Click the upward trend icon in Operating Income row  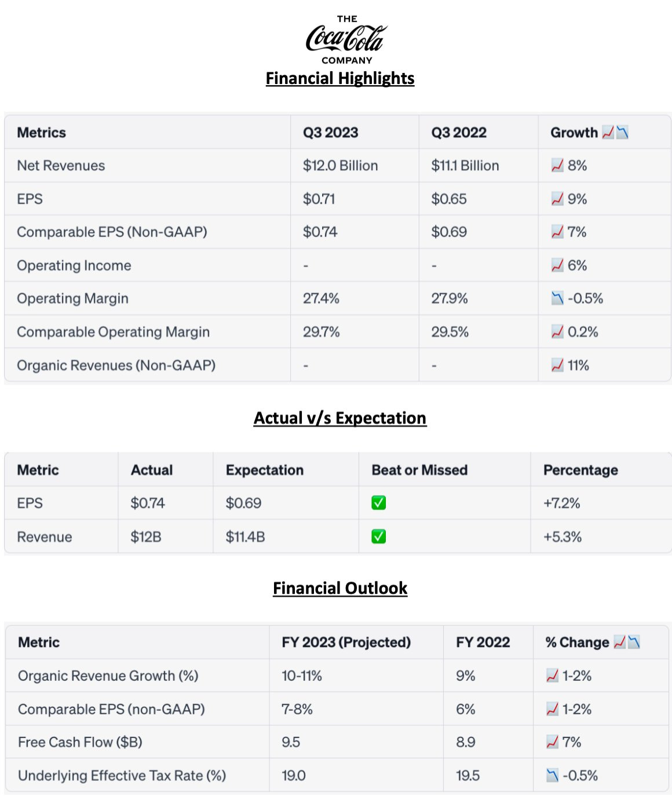pyautogui.click(x=557, y=265)
